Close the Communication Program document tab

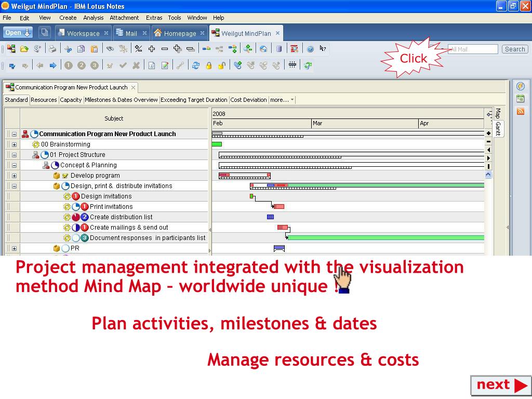pos(134,87)
